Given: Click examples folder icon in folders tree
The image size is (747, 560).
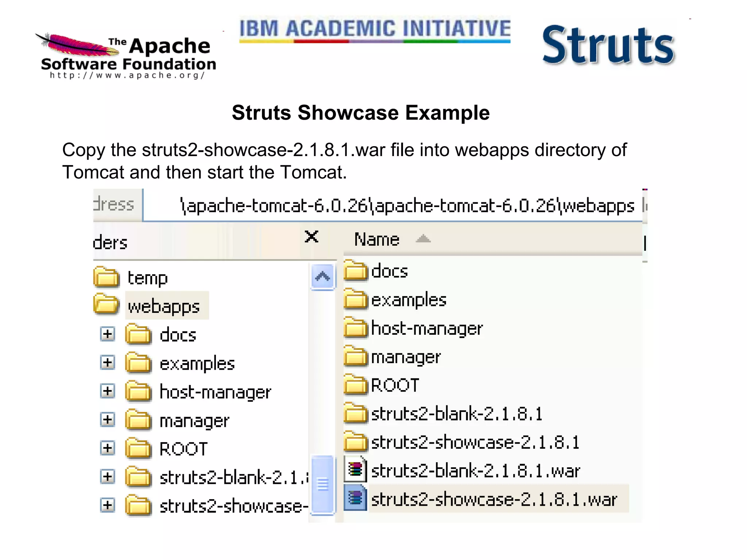Looking at the screenshot, I should coord(138,362).
